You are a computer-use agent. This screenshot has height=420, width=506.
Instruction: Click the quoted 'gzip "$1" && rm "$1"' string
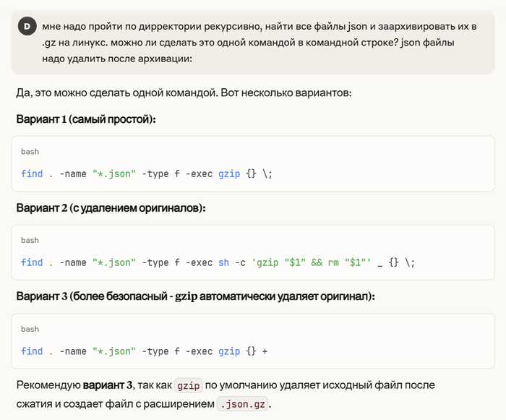tap(311, 262)
